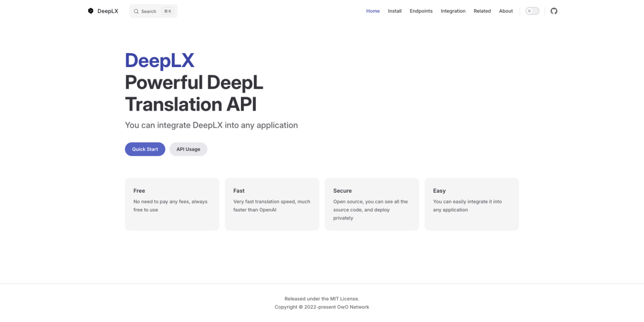Navigate to the Home menu item
The image size is (644, 322).
click(372, 11)
